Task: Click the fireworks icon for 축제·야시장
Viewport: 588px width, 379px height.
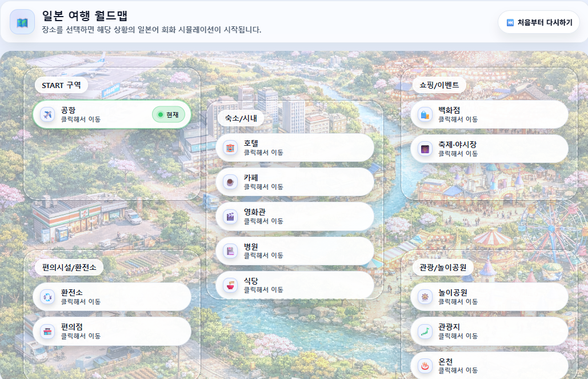Action: point(425,149)
